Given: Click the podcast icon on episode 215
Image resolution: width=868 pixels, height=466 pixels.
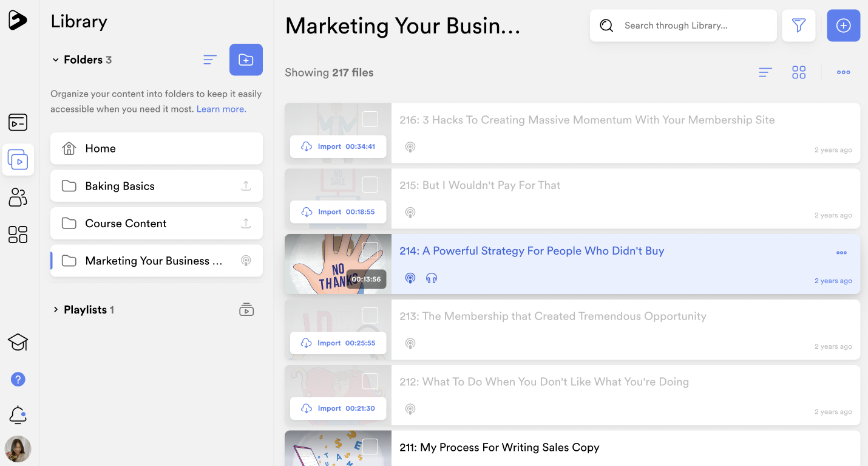Looking at the screenshot, I should click(410, 213).
